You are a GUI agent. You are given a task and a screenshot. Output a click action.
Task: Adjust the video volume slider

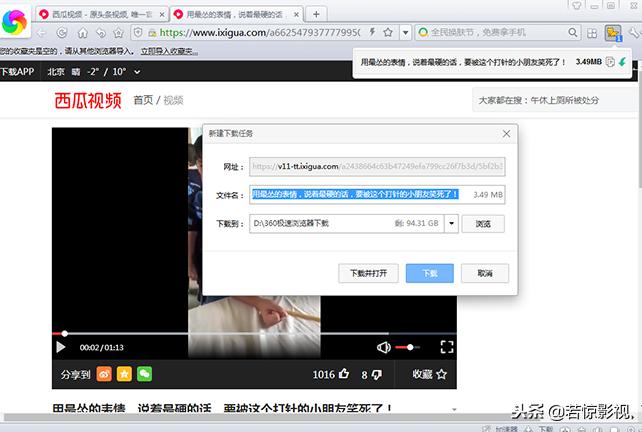pos(408,347)
